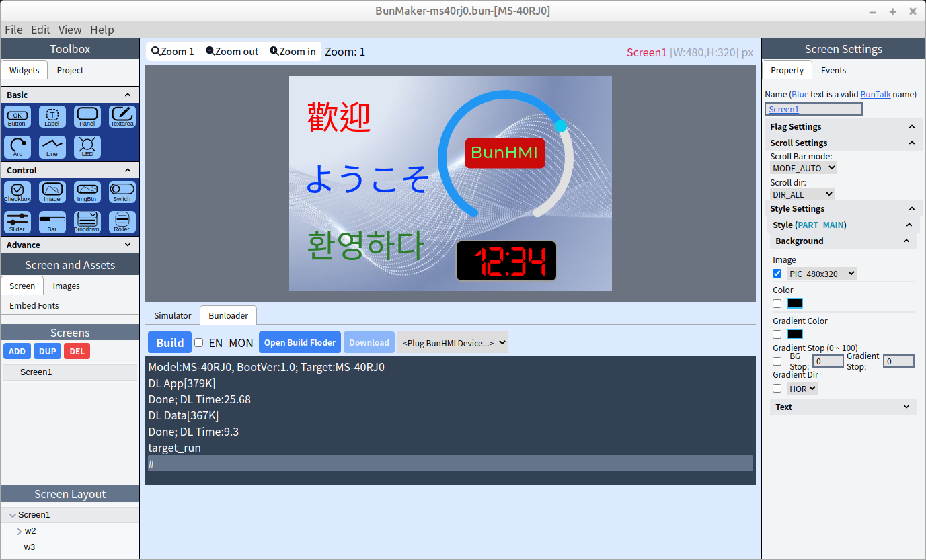Enable the EN_MON checkbox
Screen dimensions: 926x560
[x=199, y=343]
